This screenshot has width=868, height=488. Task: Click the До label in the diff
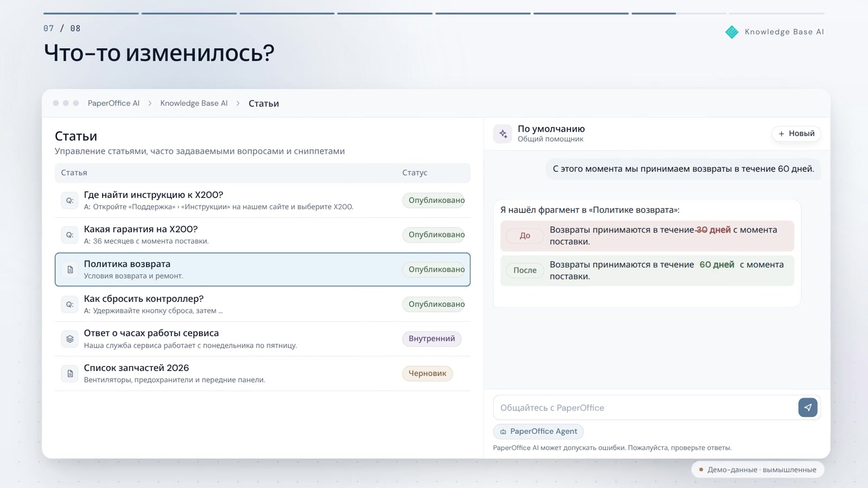pos(525,235)
